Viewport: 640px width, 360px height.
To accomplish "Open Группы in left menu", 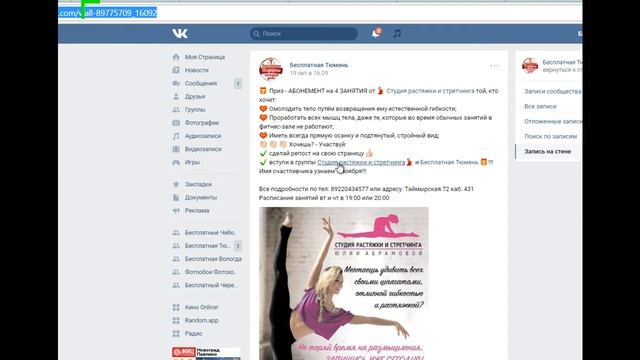I will coord(195,109).
